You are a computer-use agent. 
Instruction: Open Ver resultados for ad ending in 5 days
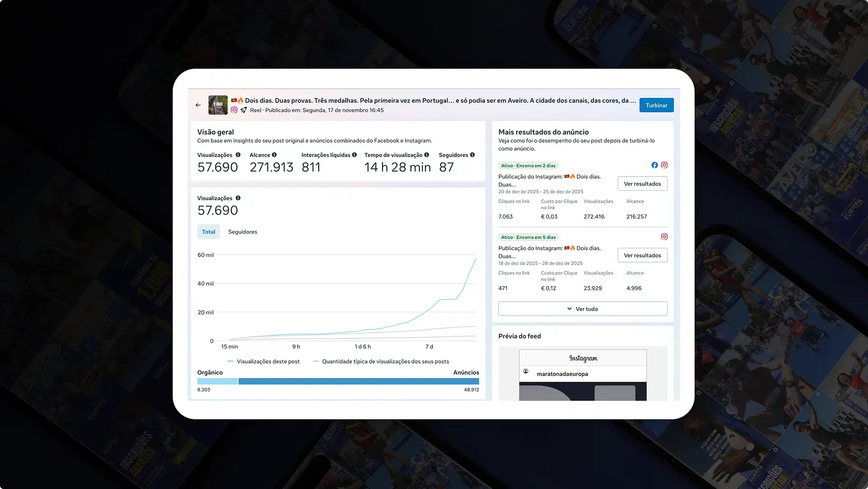[642, 255]
